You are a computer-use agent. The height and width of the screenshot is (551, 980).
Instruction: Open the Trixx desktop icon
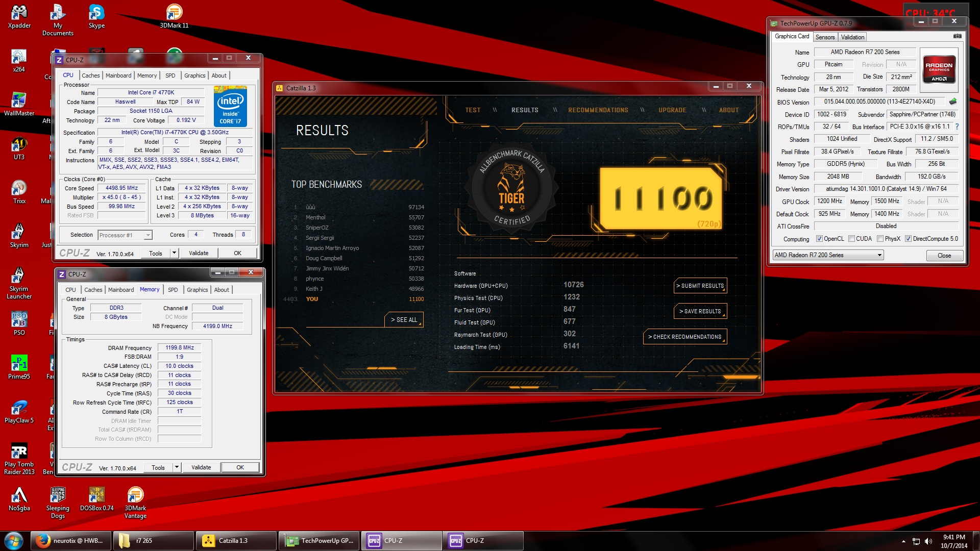pyautogui.click(x=19, y=192)
